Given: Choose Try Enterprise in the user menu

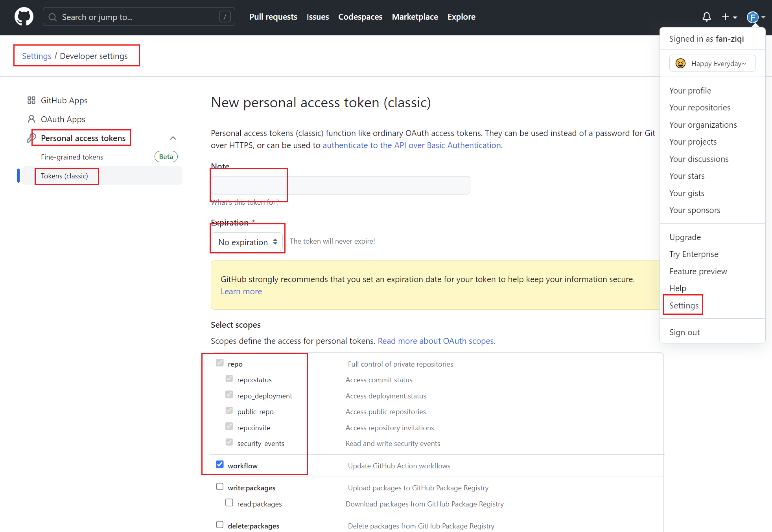Looking at the screenshot, I should (694, 254).
